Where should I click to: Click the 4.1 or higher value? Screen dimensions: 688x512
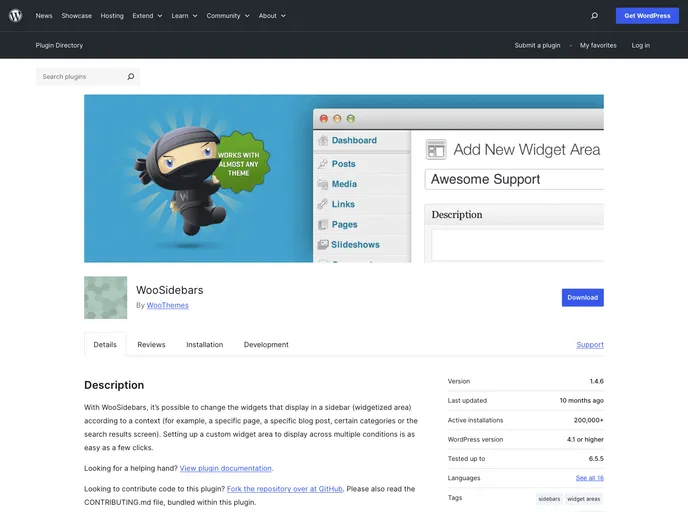585,439
